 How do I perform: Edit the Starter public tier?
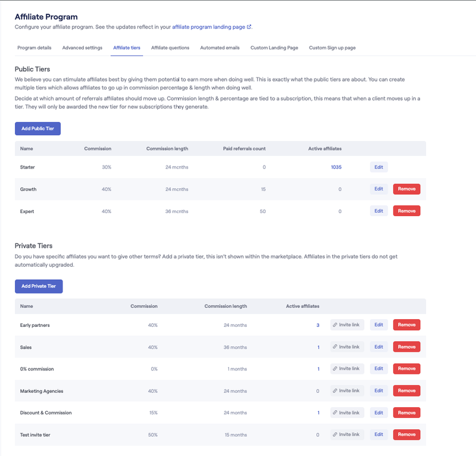coord(378,167)
